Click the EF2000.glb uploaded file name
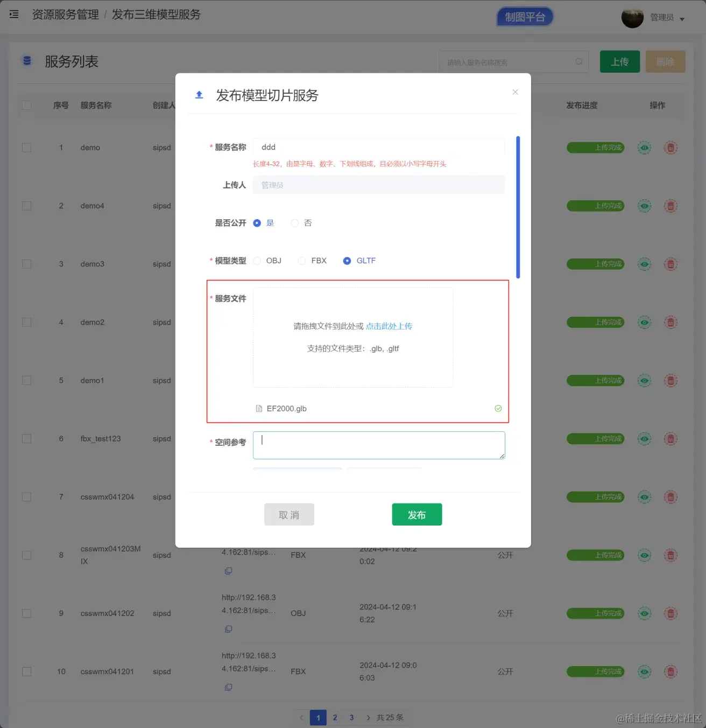The image size is (706, 728). [287, 409]
